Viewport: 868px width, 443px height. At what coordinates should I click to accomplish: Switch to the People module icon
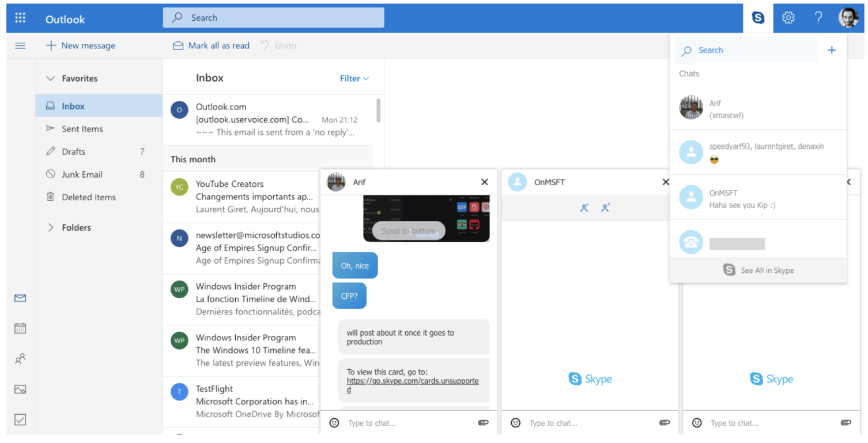[20, 359]
